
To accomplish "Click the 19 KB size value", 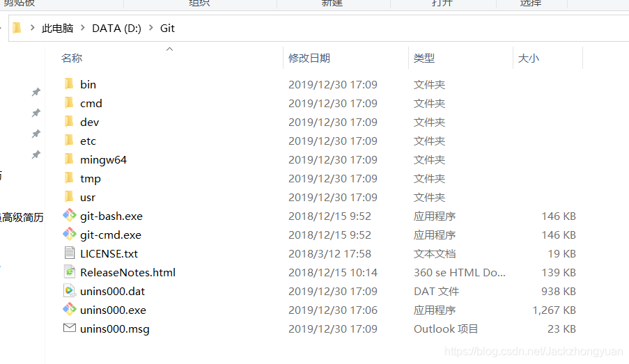I will tap(561, 254).
